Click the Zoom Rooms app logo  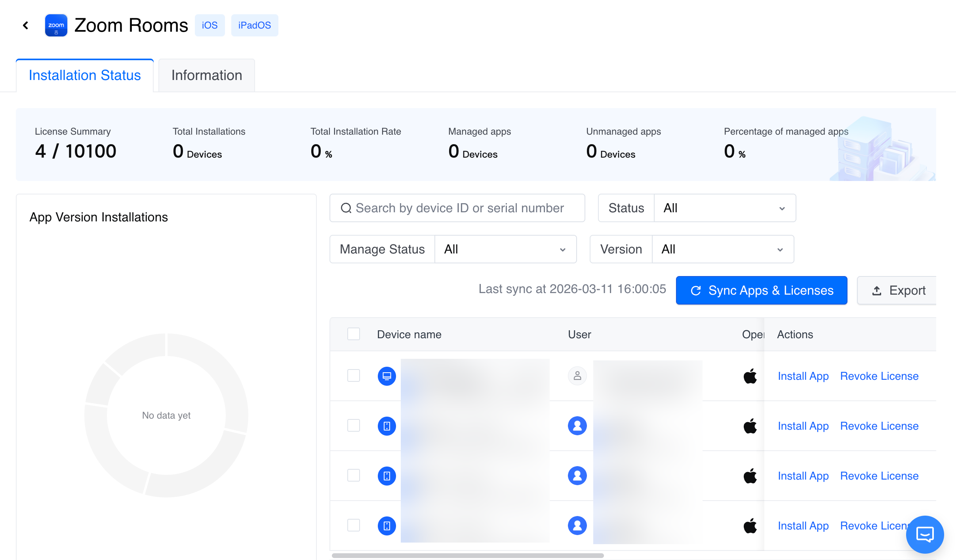[x=56, y=25]
